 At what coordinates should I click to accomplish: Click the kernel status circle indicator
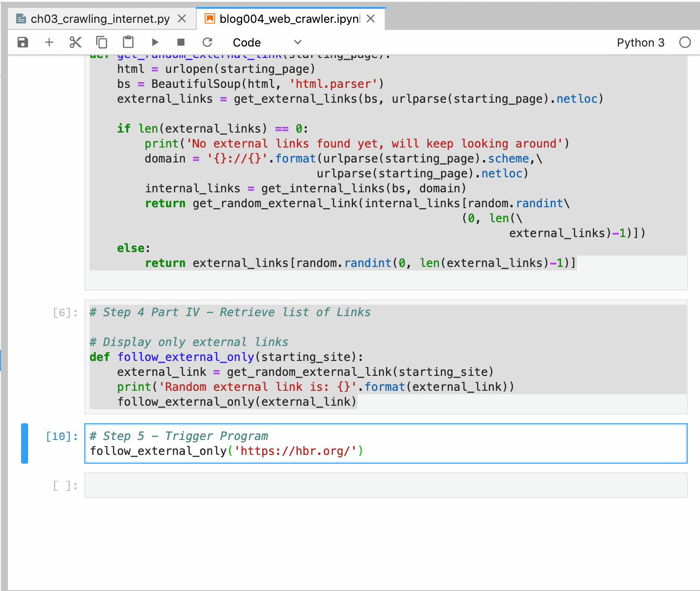coord(685,42)
